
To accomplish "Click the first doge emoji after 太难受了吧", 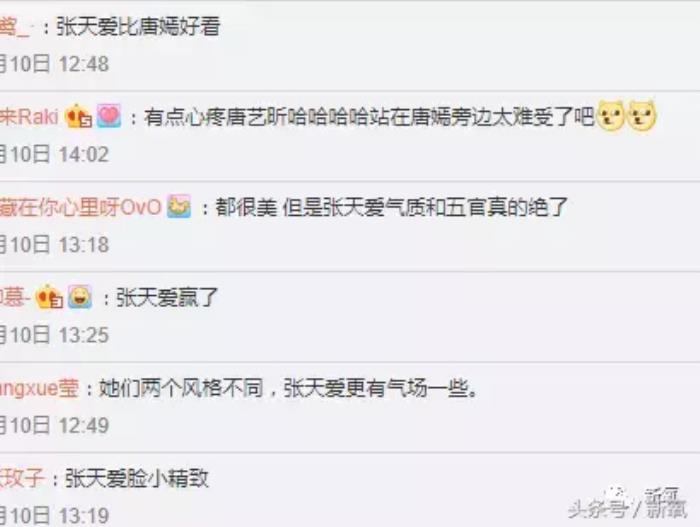I will tap(610, 116).
